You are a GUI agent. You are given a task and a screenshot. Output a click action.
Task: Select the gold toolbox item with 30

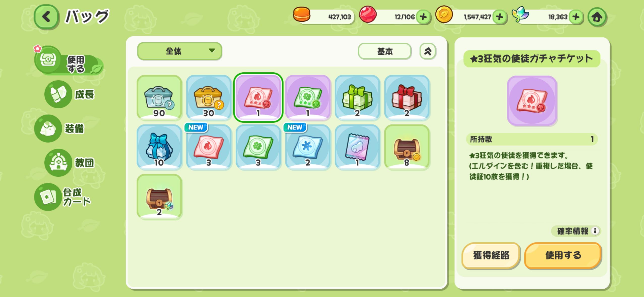209,97
